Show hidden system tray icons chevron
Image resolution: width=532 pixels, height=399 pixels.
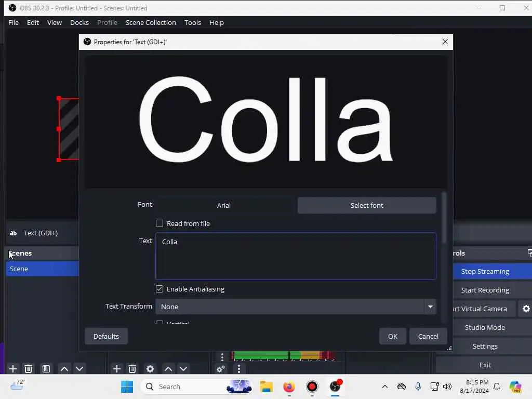coord(385,387)
